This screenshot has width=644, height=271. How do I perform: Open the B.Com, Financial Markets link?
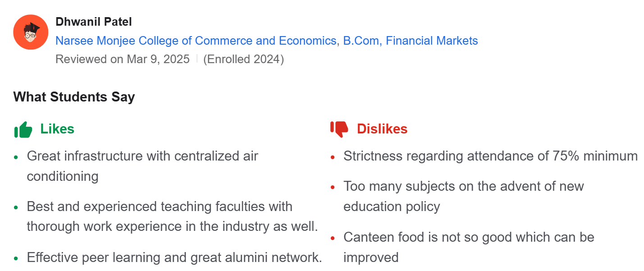click(x=410, y=41)
